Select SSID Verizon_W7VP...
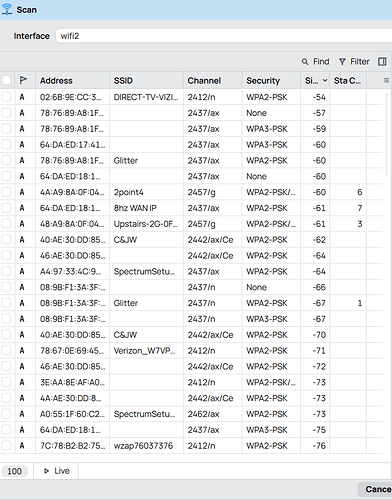392x500 pixels. tap(144, 351)
